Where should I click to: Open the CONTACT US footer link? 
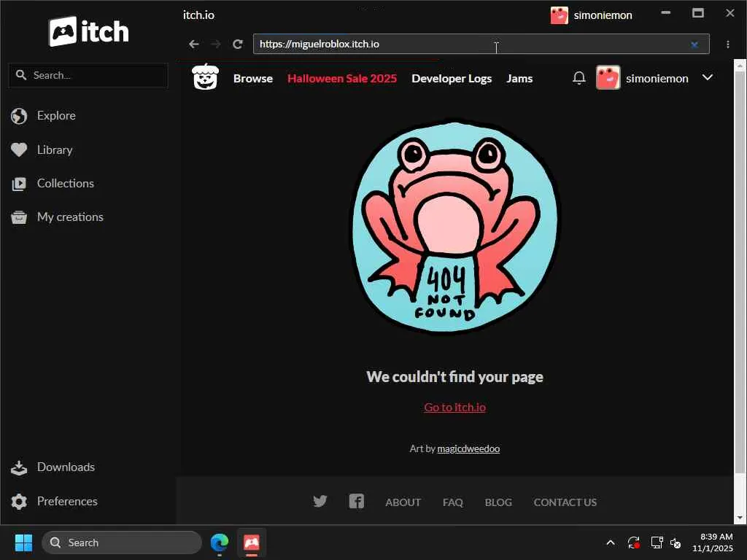[x=565, y=502]
